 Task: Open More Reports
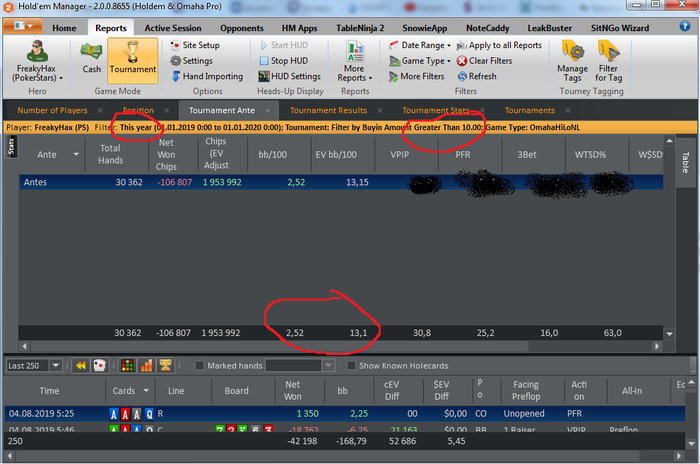point(355,61)
